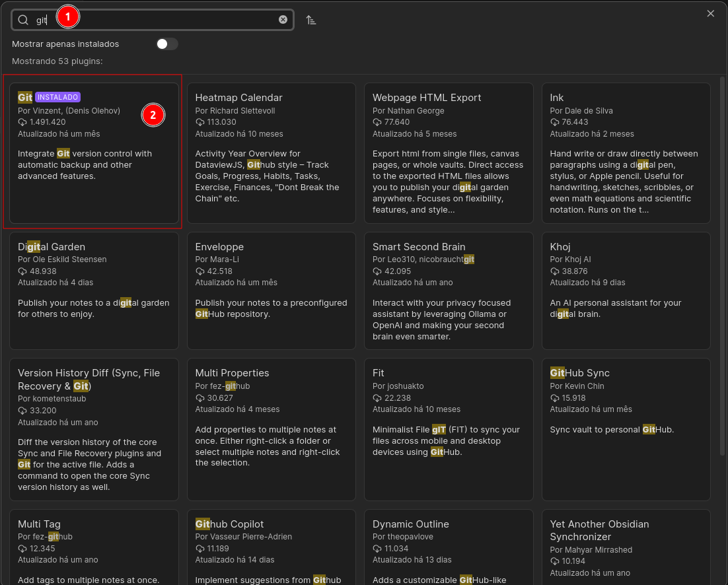The image size is (728, 585).
Task: Open the Heatmap Calendar plugin card
Action: [271, 153]
